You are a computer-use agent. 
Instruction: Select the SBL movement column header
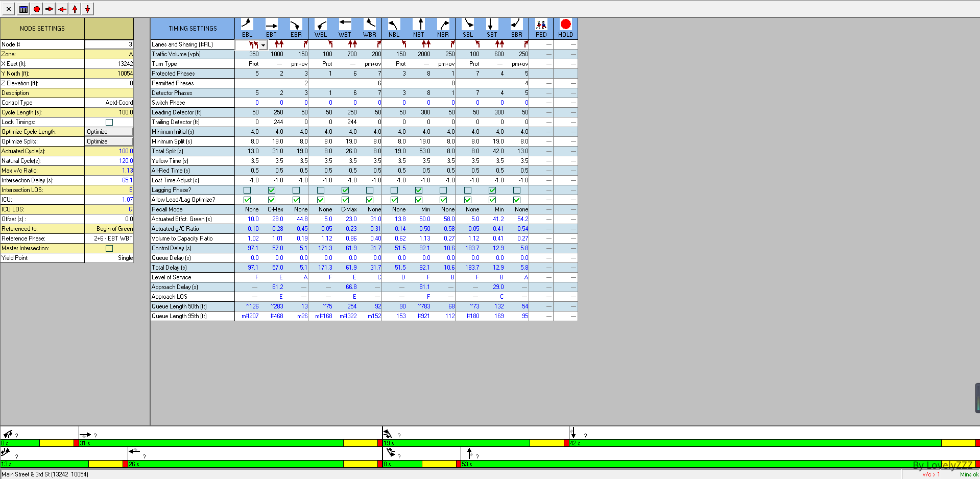[468, 28]
